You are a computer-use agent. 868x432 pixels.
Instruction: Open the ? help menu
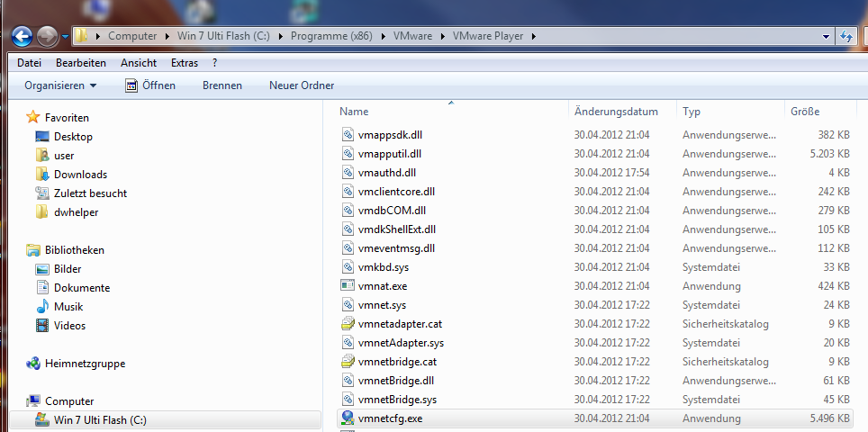[x=215, y=63]
